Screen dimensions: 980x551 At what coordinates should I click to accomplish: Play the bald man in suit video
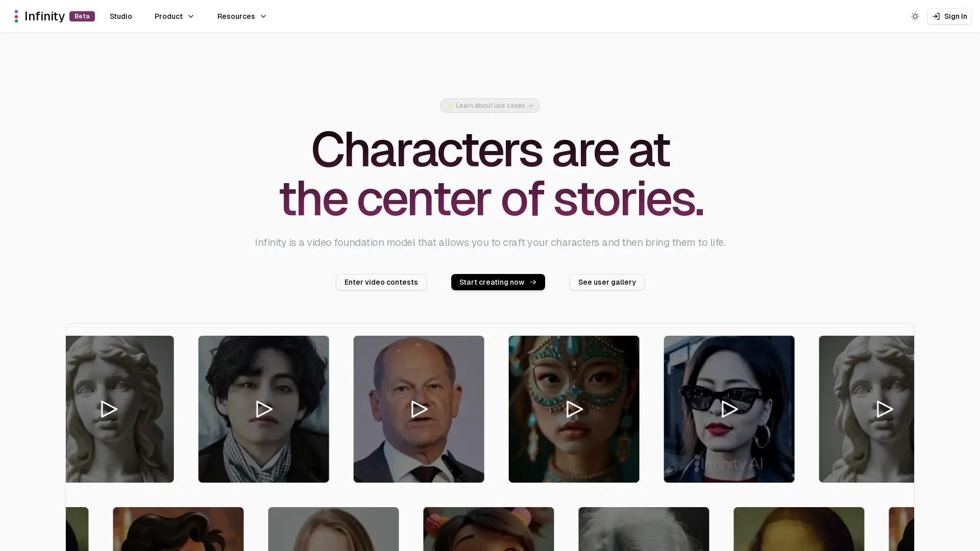click(419, 409)
